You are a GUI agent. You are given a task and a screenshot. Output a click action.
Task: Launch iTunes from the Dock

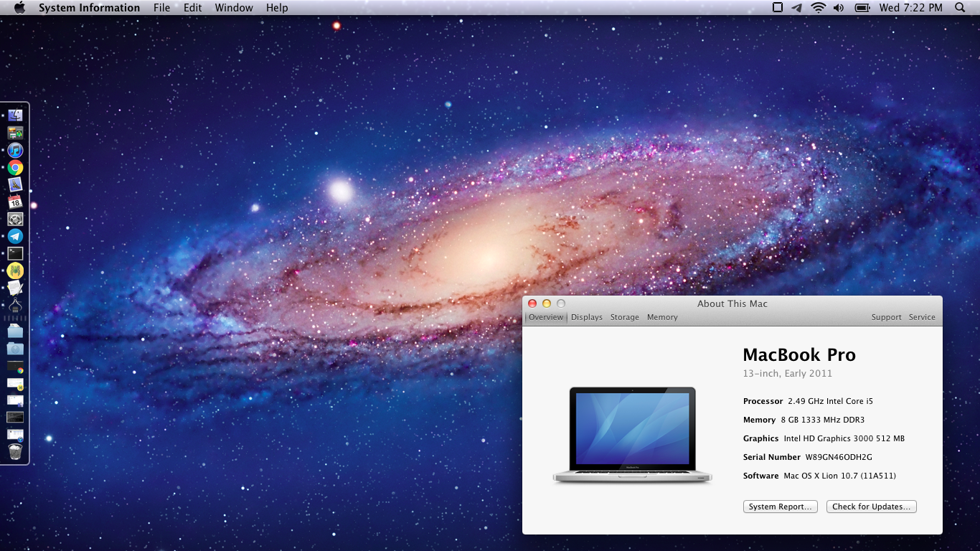point(15,150)
